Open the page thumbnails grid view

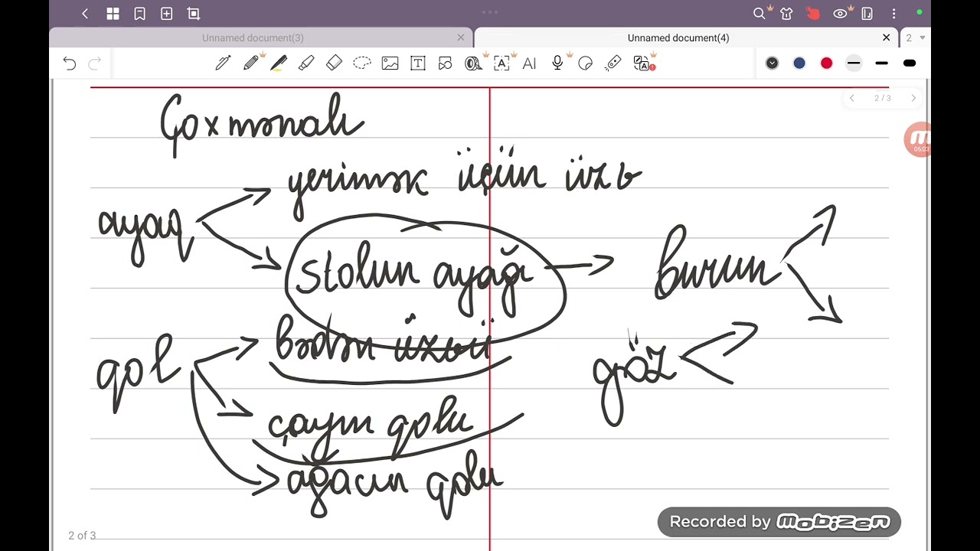(113, 14)
